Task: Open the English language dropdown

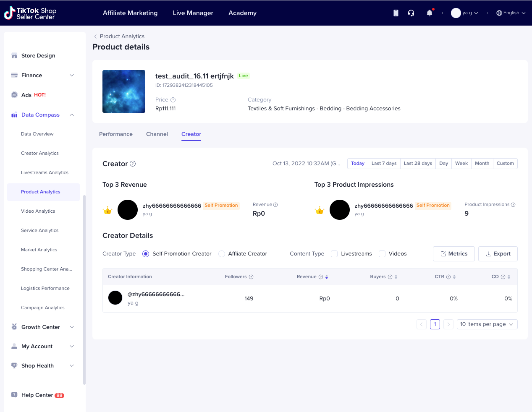Action: 511,13
